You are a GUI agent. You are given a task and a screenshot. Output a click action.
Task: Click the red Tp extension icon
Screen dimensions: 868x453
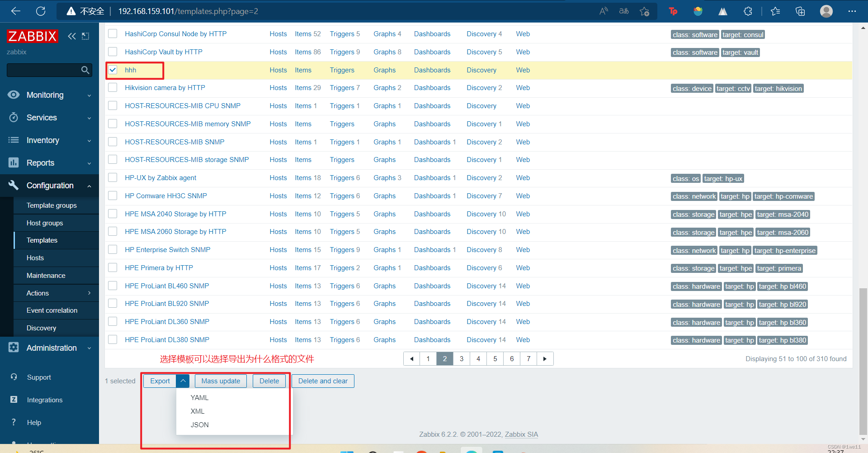673,11
